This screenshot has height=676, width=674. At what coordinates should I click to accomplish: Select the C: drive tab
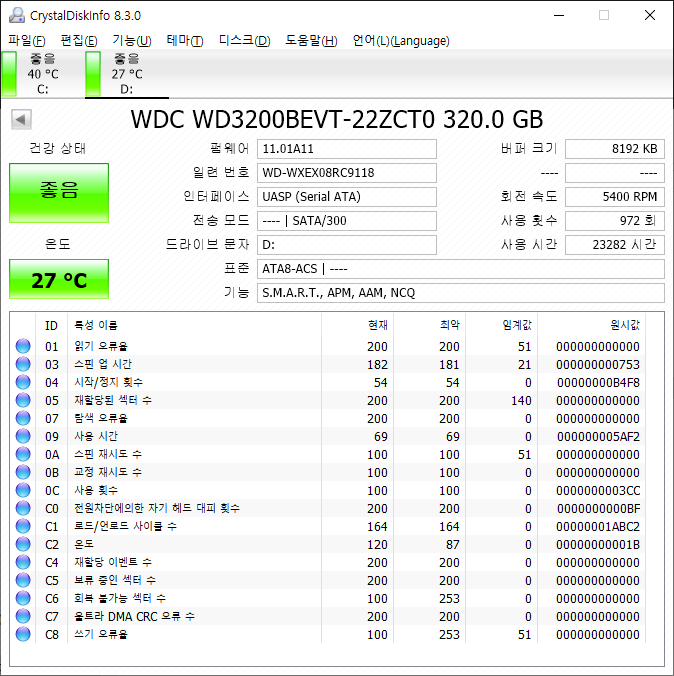click(42, 74)
